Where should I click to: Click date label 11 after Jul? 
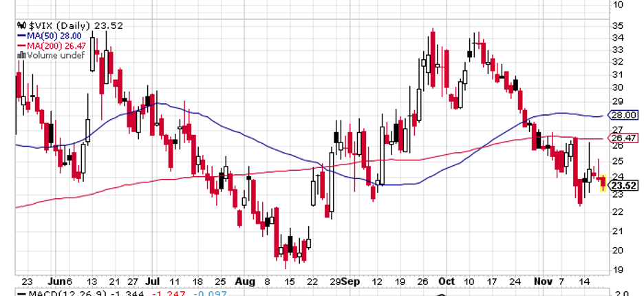coord(175,282)
